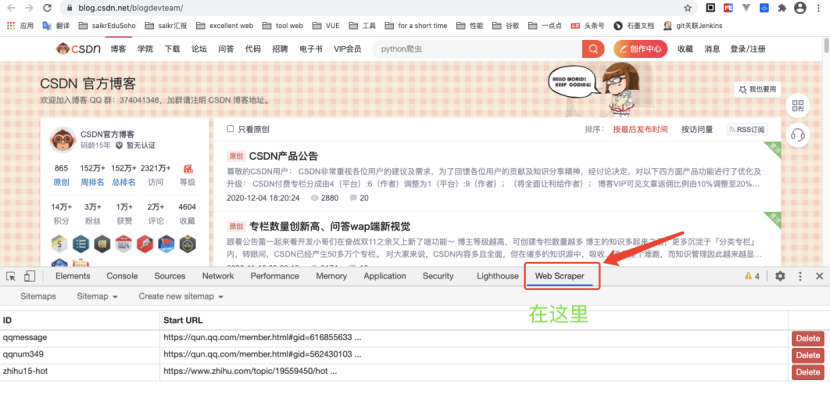The width and height of the screenshot is (830, 416).
Task: Expand the Sitemap dropdown
Action: pyautogui.click(x=97, y=296)
